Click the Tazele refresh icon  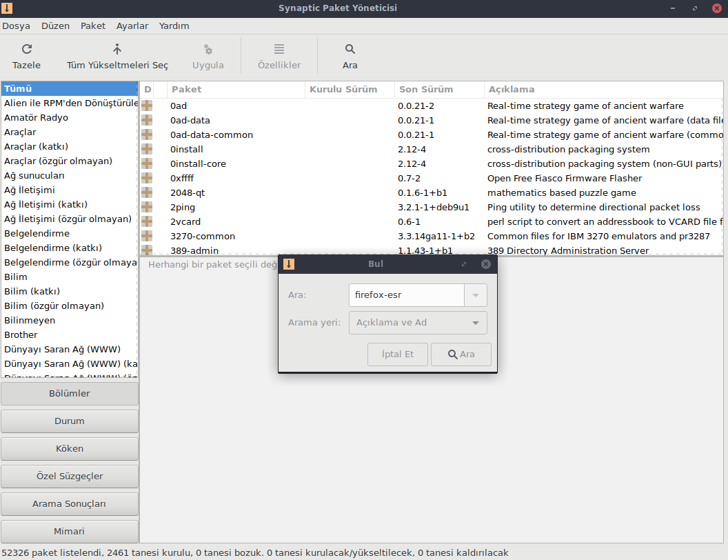point(26,49)
